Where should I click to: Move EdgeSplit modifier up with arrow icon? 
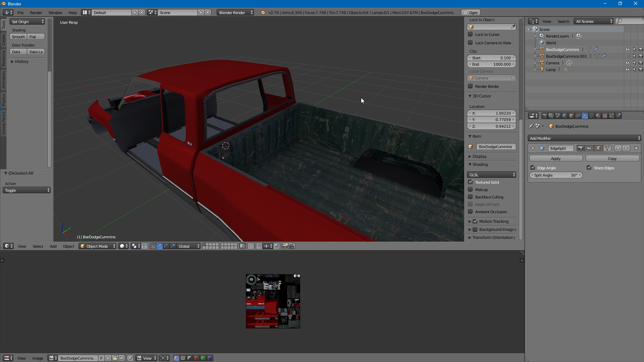click(x=618, y=148)
